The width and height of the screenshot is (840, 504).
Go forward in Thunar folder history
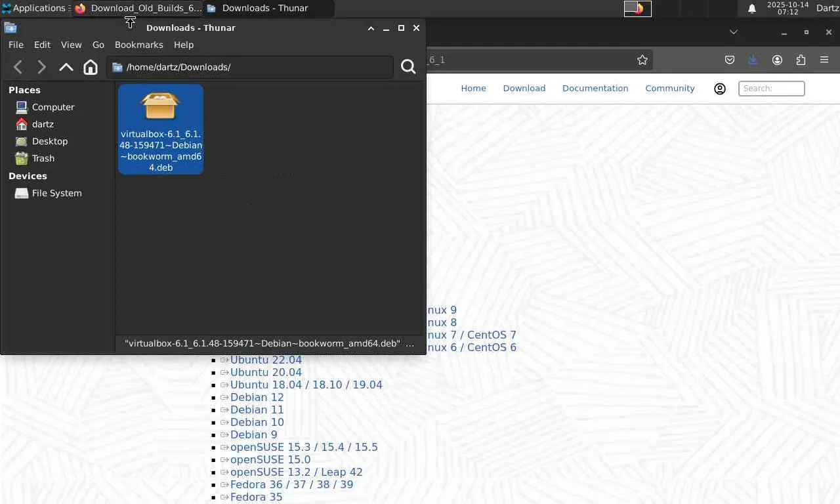pos(41,67)
